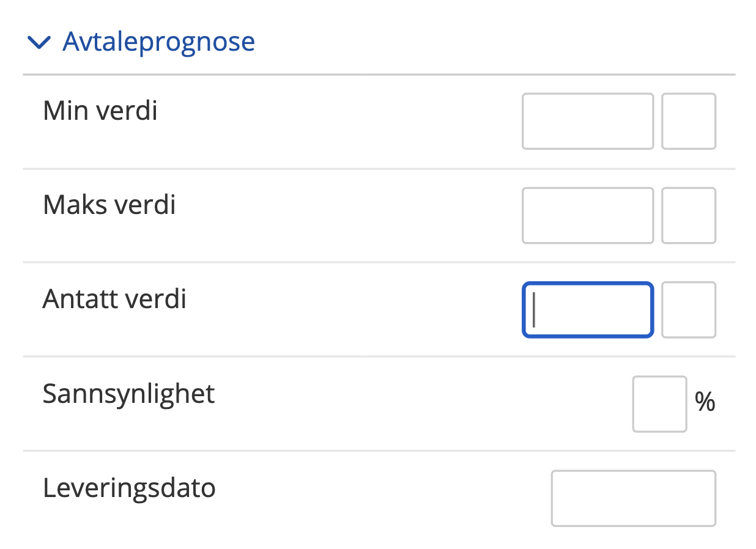Image resolution: width=756 pixels, height=549 pixels.
Task: Click the Leveringsdato label
Action: 129,488
